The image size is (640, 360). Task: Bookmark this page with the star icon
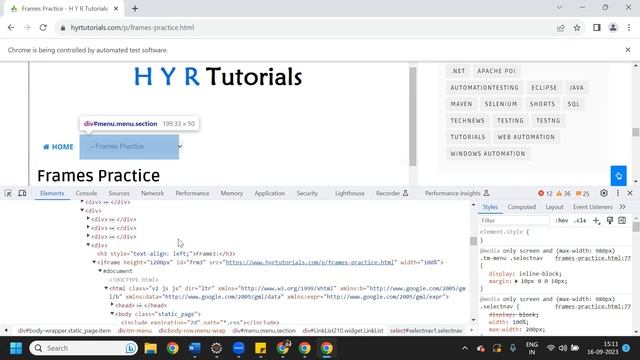577,28
